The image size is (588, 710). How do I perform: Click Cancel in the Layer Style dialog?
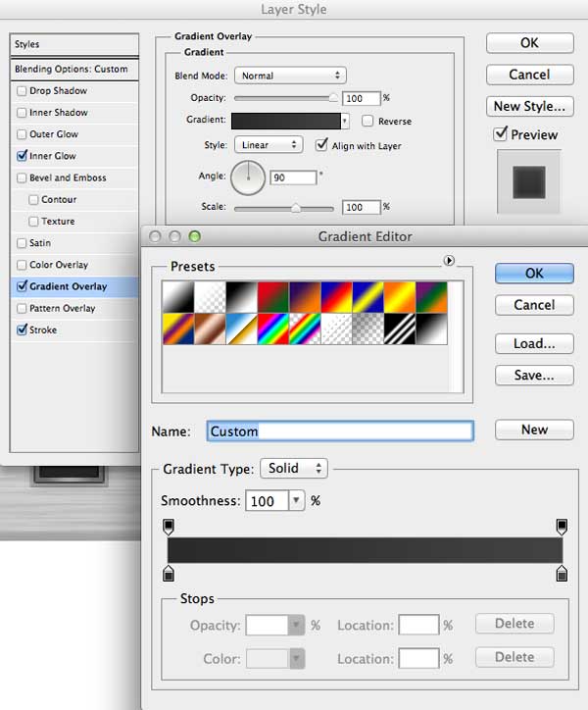(x=529, y=75)
